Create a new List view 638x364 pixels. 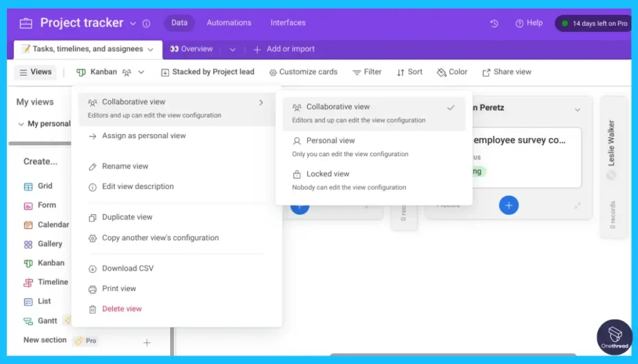pos(37,301)
